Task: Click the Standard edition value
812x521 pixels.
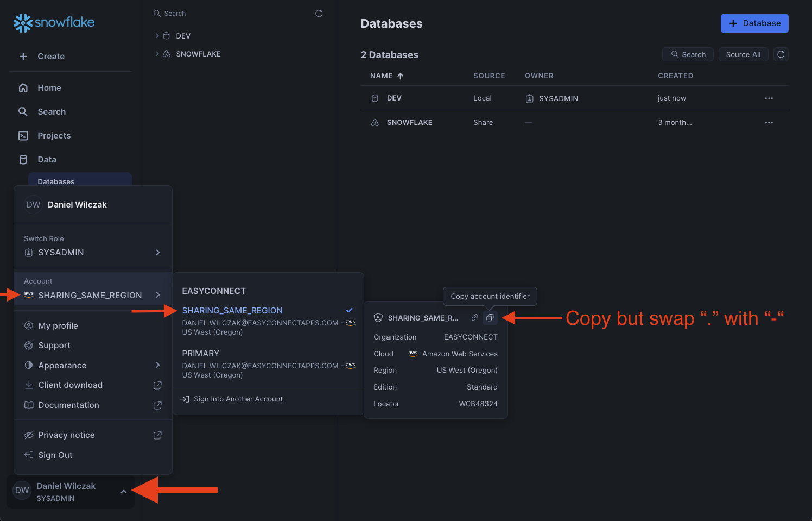Action: click(482, 387)
